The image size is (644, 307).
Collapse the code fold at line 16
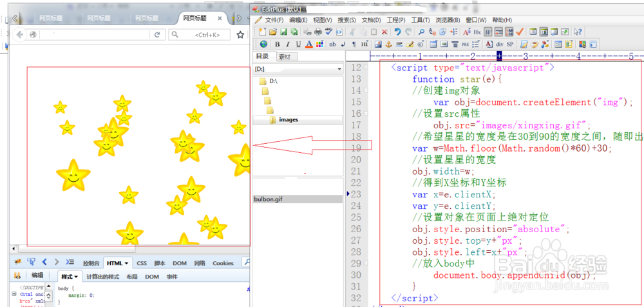click(x=365, y=113)
